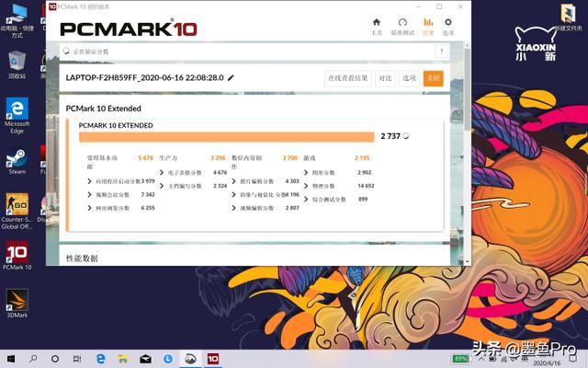588x368 pixels.
Task: Open the new folder icon on desktop
Action: [569, 17]
